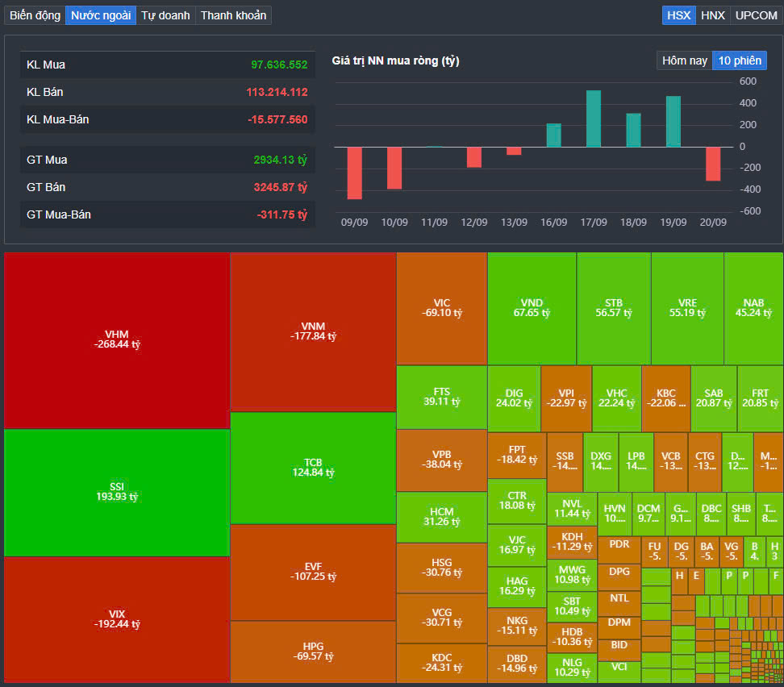The image size is (784, 687).
Task: Select the TCB treemap tile
Action: tap(313, 468)
